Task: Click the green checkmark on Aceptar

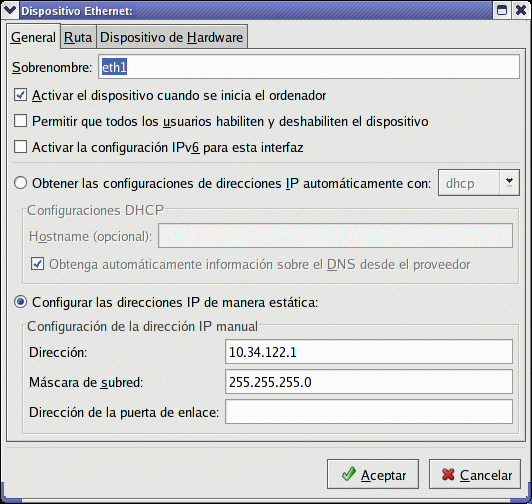Action: pos(348,474)
